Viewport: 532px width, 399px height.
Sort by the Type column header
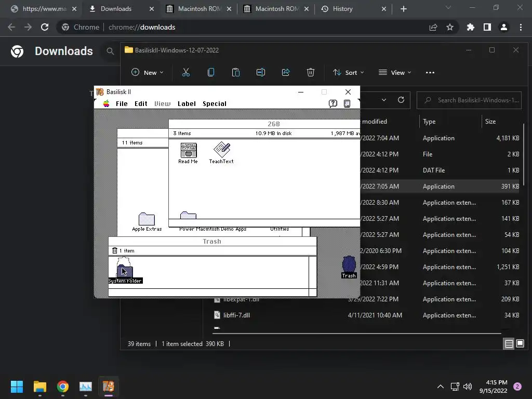[x=429, y=122]
